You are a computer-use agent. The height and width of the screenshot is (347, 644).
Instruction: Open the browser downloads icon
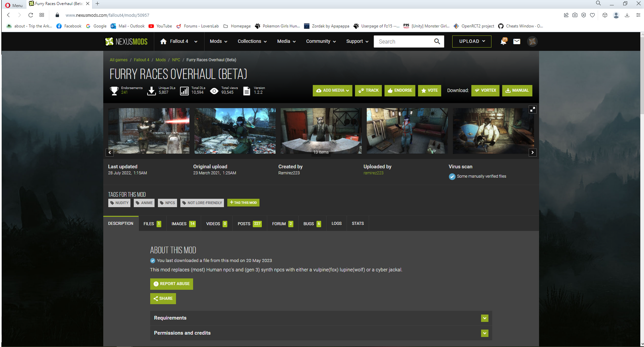click(627, 15)
